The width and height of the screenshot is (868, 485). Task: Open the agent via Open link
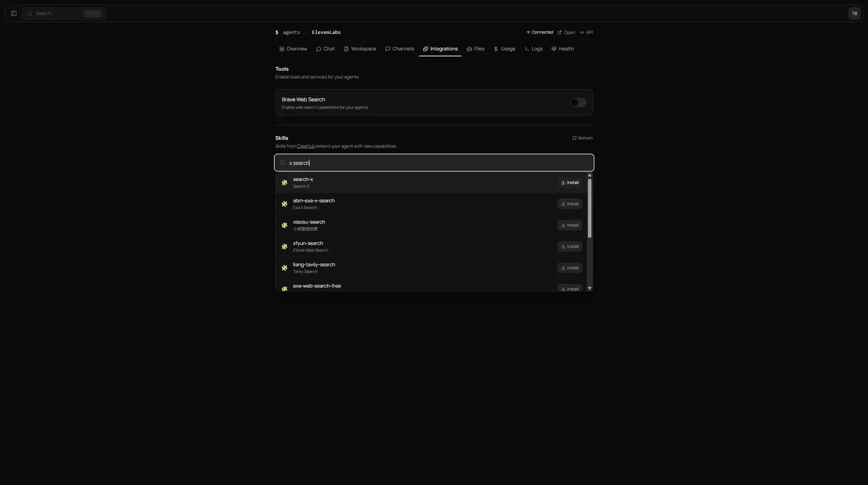pos(566,32)
